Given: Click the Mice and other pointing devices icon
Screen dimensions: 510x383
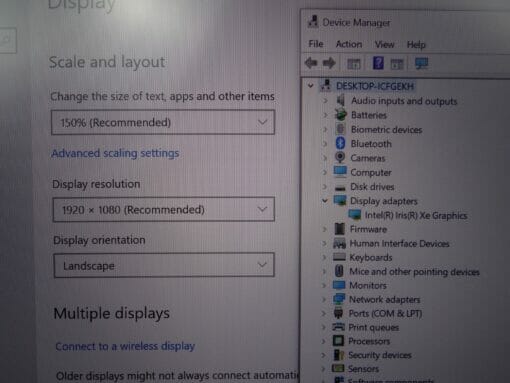Looking at the screenshot, I should click(339, 271).
